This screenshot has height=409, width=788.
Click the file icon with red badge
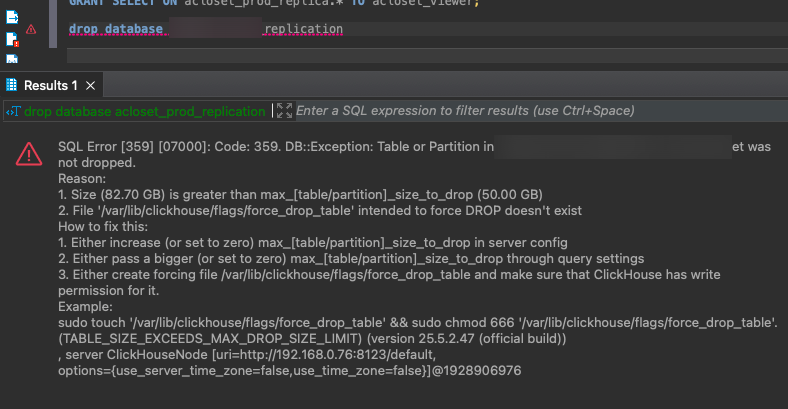click(x=12, y=39)
